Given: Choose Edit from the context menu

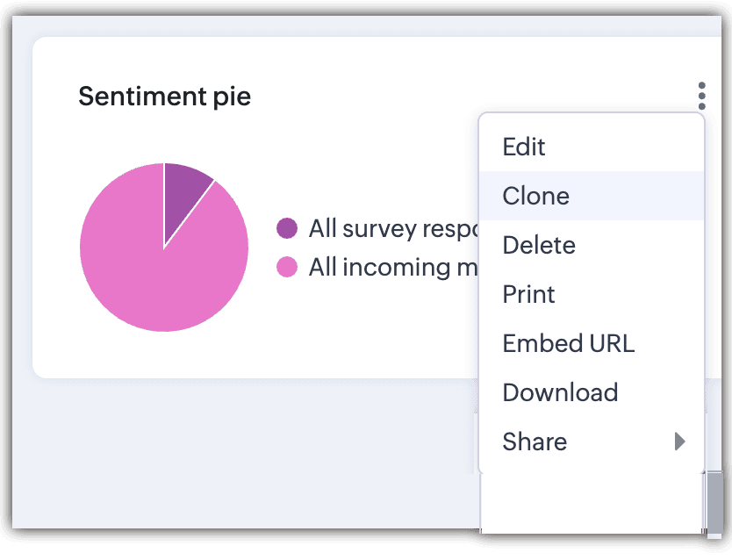Looking at the screenshot, I should click(524, 147).
